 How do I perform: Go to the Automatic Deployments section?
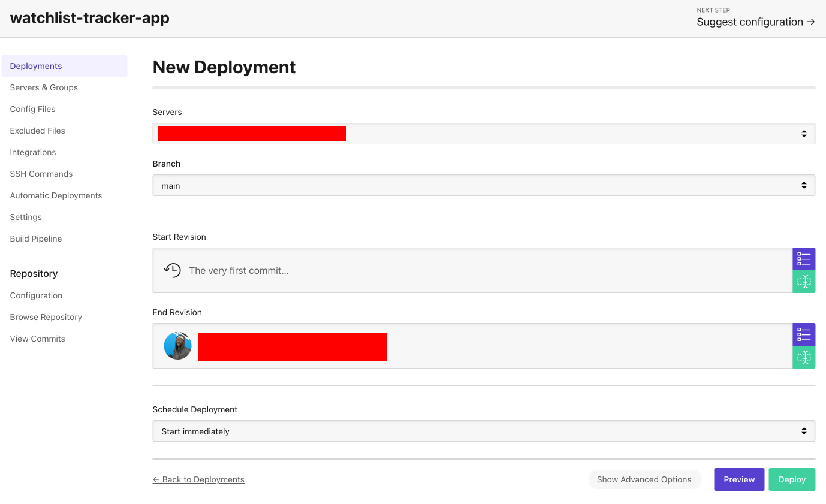pyautogui.click(x=56, y=195)
